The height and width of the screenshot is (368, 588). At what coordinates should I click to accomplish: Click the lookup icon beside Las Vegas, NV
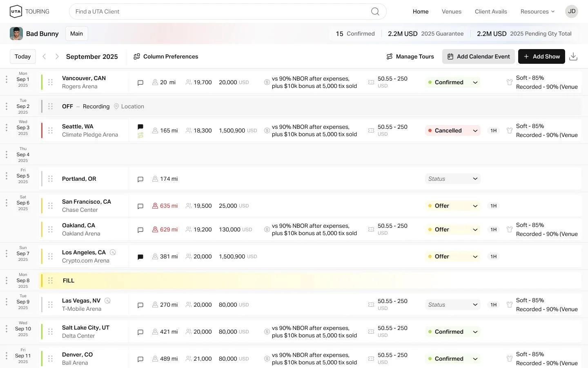pos(107,301)
